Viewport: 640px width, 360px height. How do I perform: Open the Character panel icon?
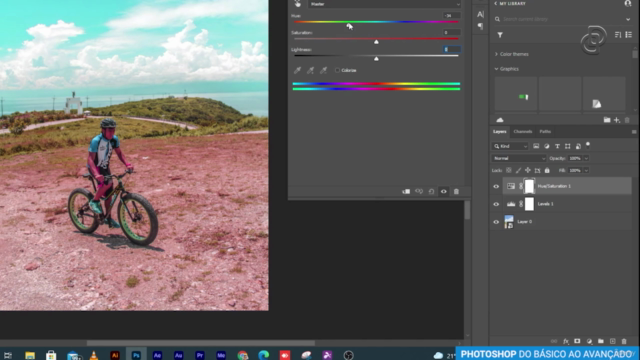click(x=480, y=14)
